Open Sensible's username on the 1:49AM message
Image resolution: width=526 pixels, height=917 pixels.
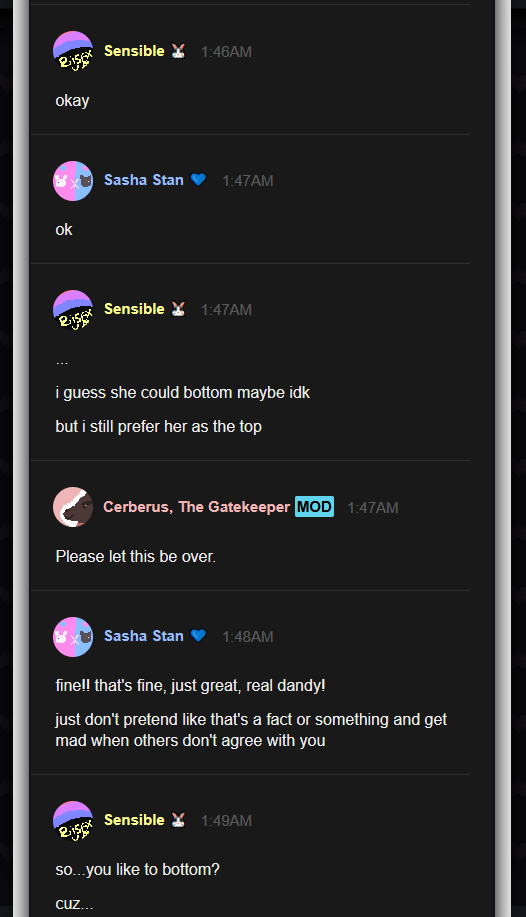(134, 820)
